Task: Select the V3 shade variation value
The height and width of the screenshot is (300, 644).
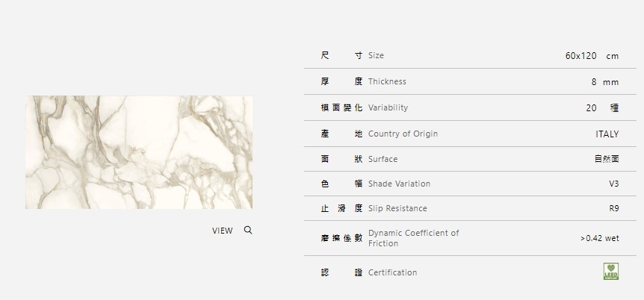Action: point(613,184)
